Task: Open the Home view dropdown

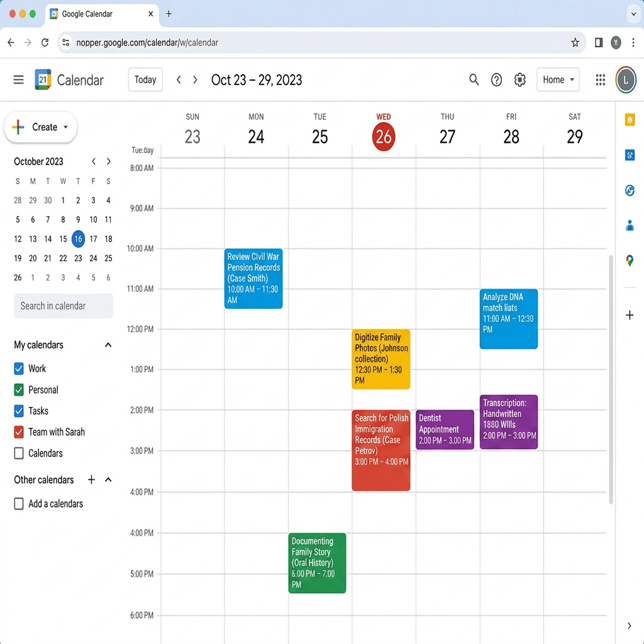Action: pos(558,80)
